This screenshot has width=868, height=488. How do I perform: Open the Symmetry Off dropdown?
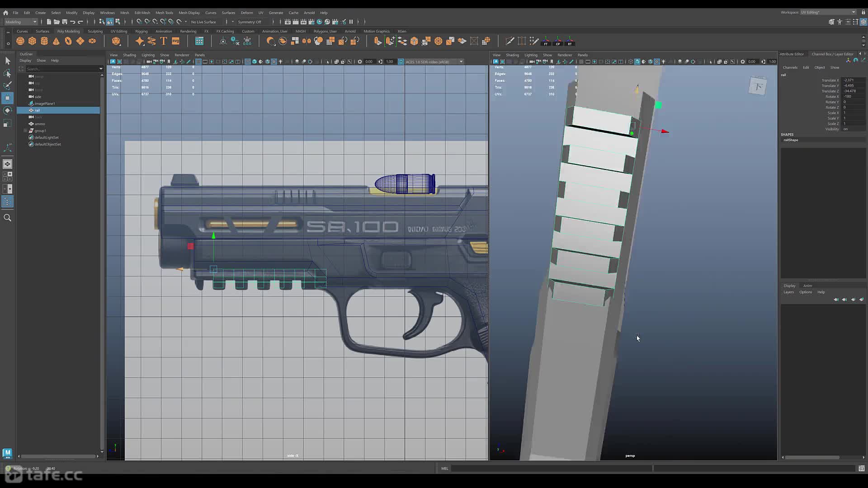pos(250,22)
